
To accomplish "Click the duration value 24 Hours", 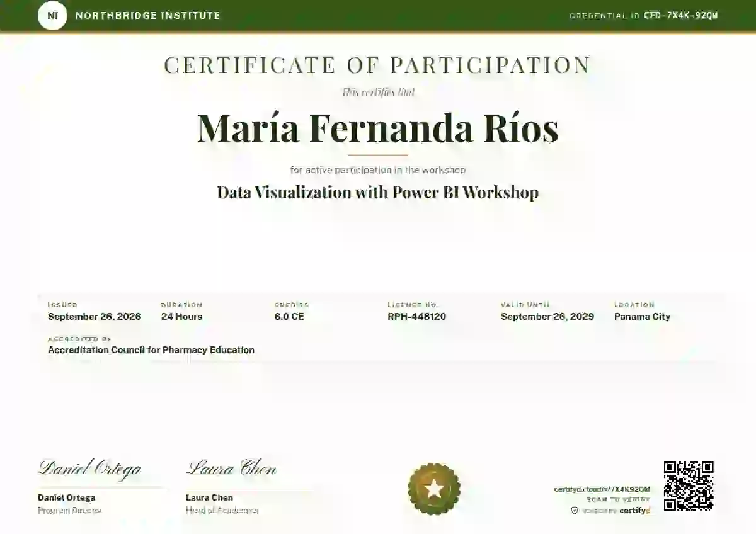I will pyautogui.click(x=181, y=317).
